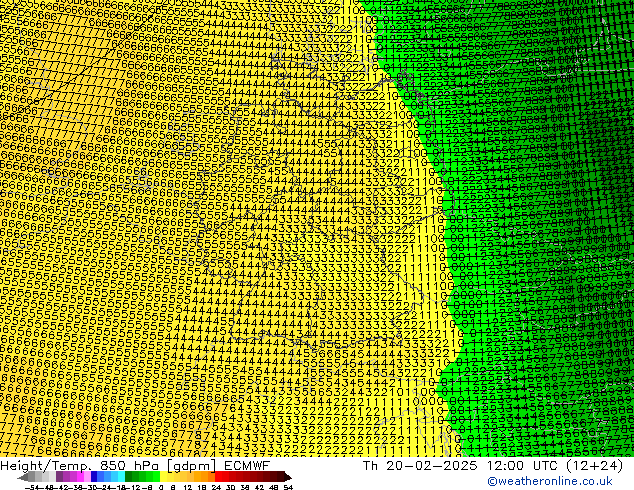This screenshot has height=490, width=634.
Task: Click the '-54' label under the color scale
Action: pyautogui.click(x=33, y=487)
